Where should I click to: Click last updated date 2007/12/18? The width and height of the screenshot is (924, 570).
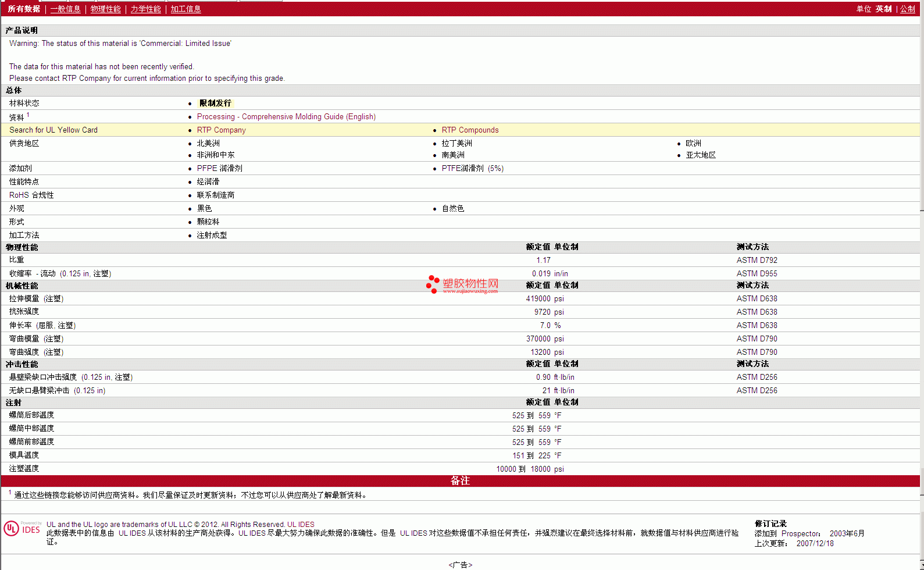point(815,544)
